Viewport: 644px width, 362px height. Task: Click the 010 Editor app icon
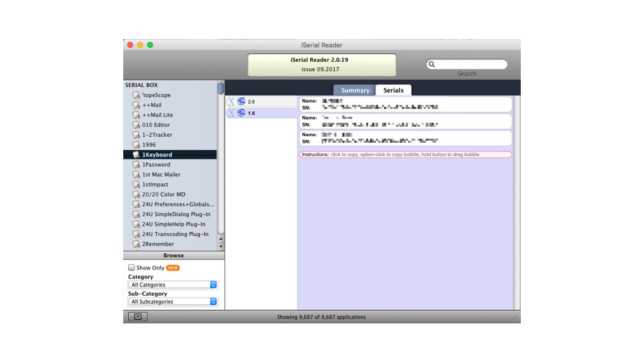tap(136, 125)
